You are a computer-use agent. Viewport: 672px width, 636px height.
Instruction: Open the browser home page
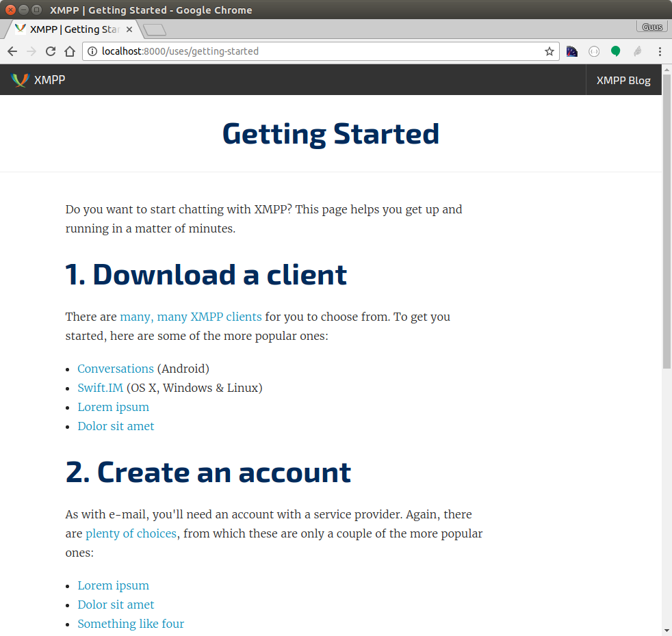coord(70,51)
